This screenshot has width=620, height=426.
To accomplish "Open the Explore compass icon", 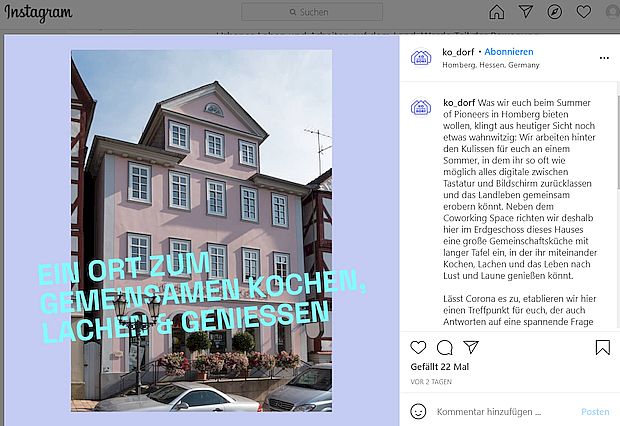I will [555, 12].
